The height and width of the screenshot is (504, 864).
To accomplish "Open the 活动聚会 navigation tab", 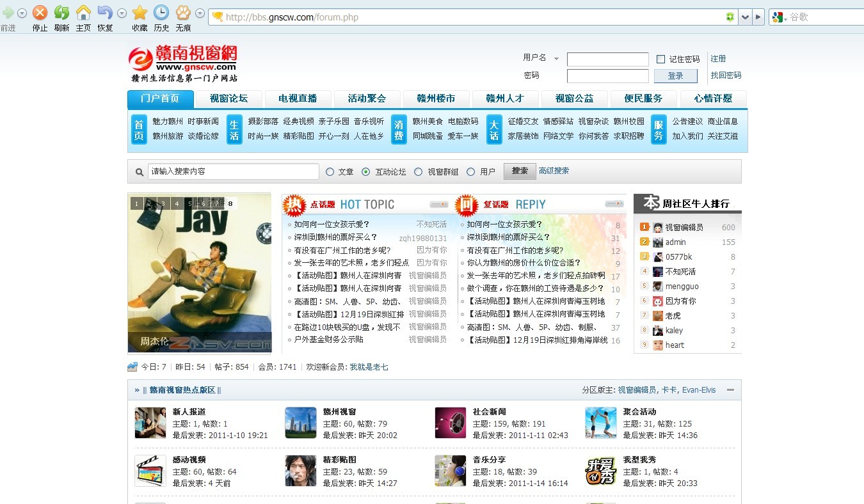I will pyautogui.click(x=367, y=99).
